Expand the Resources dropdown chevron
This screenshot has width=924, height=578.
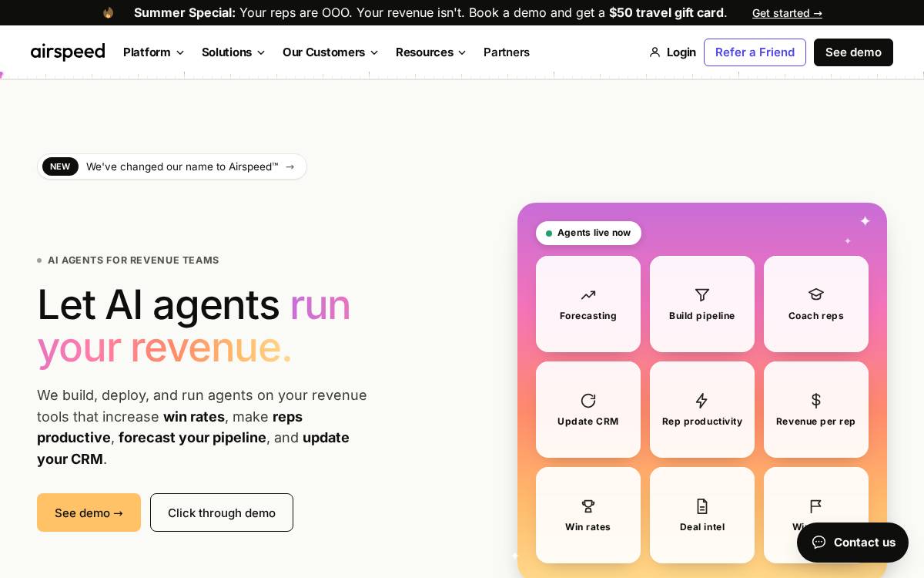(x=462, y=52)
